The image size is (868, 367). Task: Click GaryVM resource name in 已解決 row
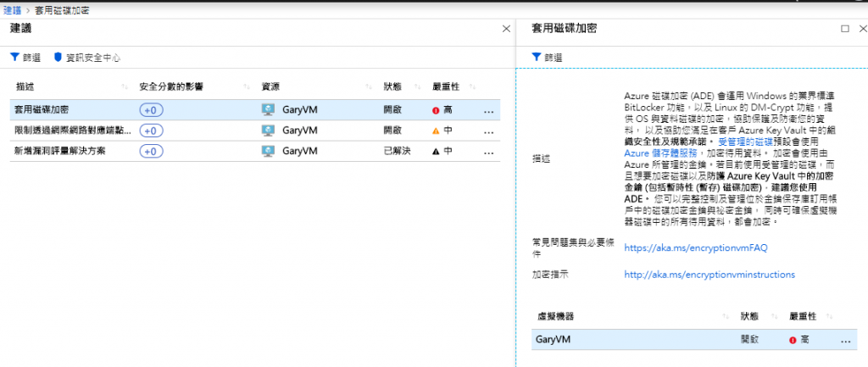coord(299,151)
